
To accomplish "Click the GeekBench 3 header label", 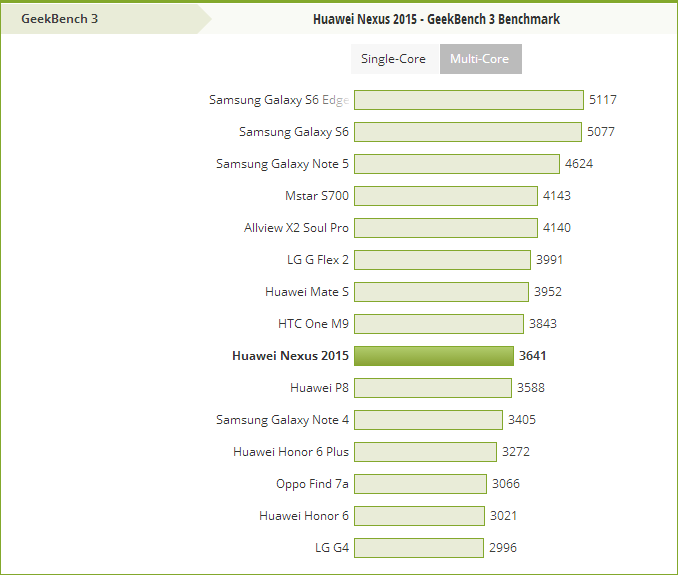I will pos(60,19).
